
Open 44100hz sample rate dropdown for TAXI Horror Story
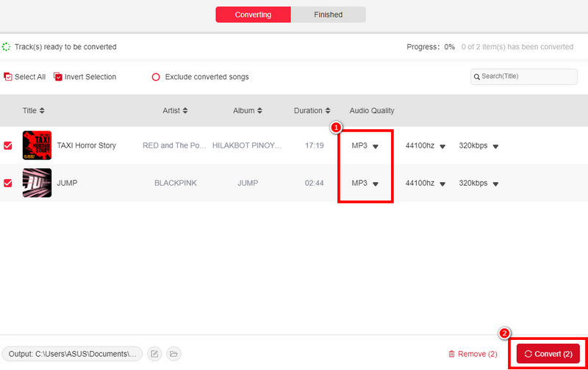pos(426,145)
